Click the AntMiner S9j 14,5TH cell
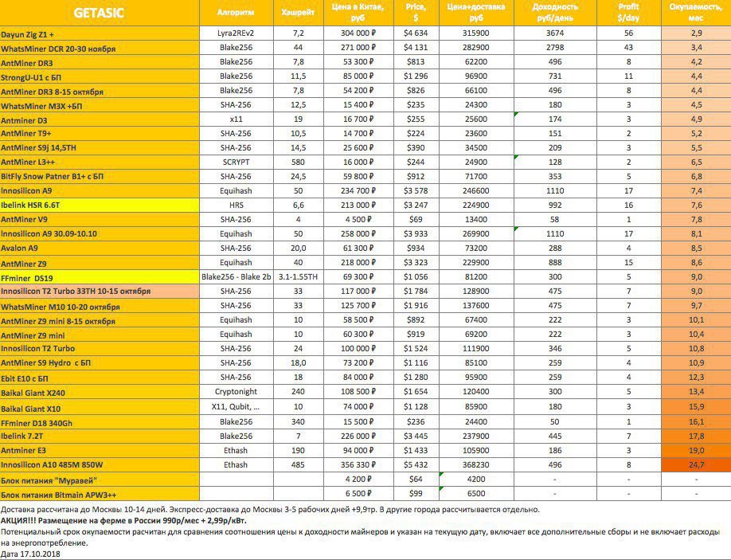Viewport: 731px width, 560px height. pyautogui.click(x=100, y=148)
